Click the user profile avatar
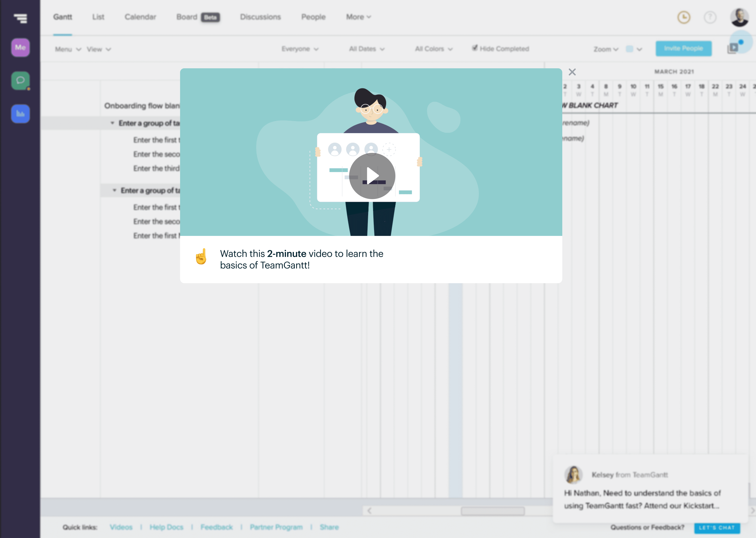 point(739,17)
